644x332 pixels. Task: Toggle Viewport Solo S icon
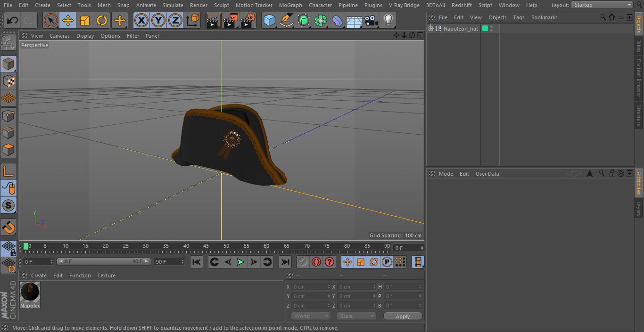tap(8, 205)
